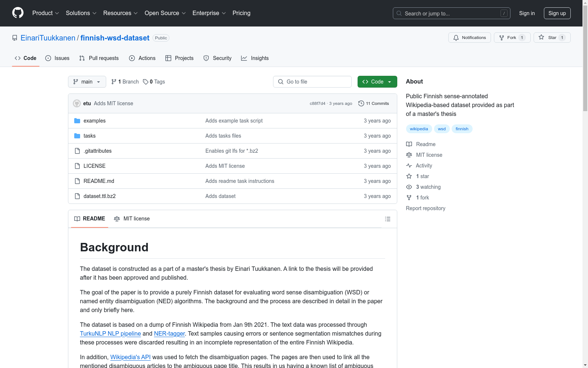The image size is (588, 368).
Task: Click the fork icon in the Fork button
Action: click(x=502, y=38)
